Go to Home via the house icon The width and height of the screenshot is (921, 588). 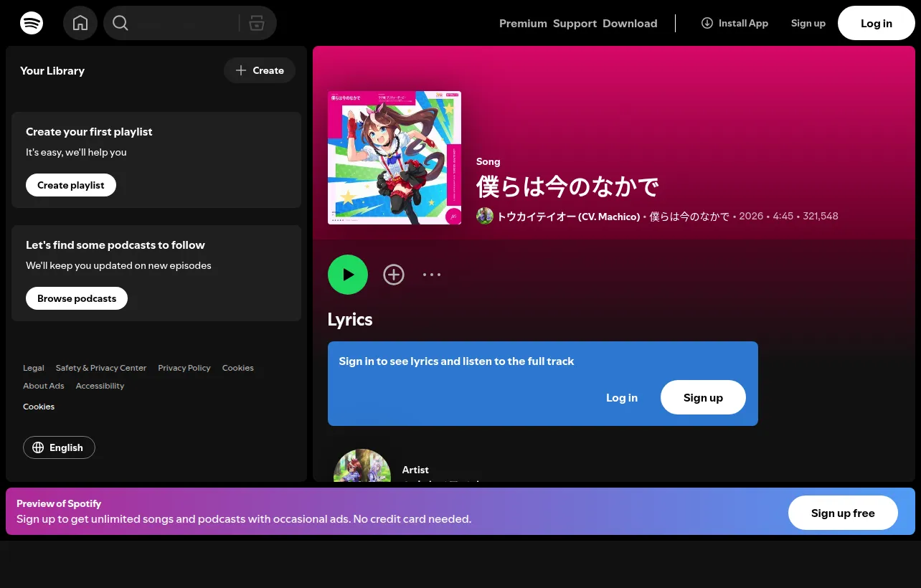click(x=80, y=23)
